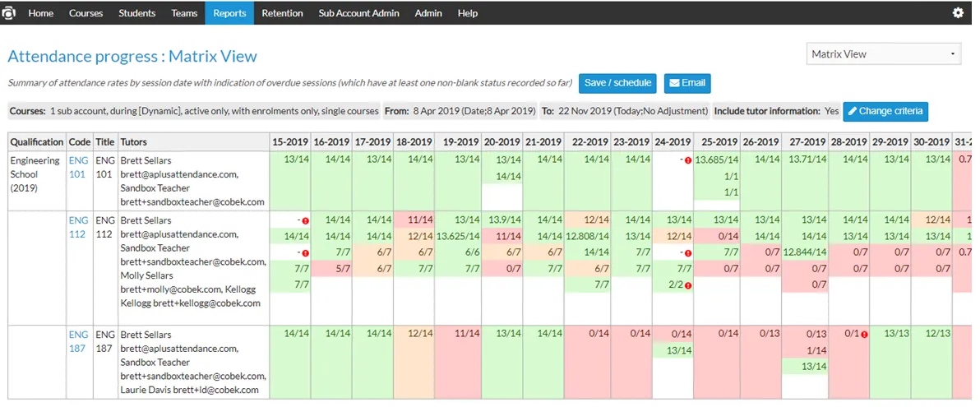Open the Students menu
The width and height of the screenshot is (980, 407).
point(136,12)
